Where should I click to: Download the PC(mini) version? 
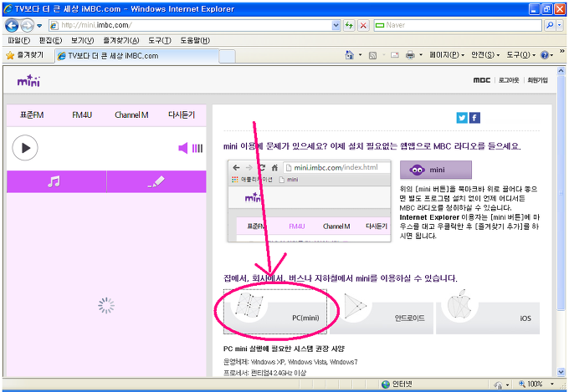point(275,312)
